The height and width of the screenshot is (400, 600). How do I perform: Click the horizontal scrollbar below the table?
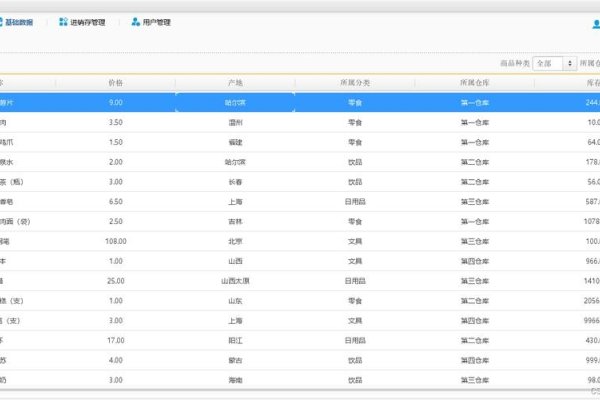tap(300, 392)
